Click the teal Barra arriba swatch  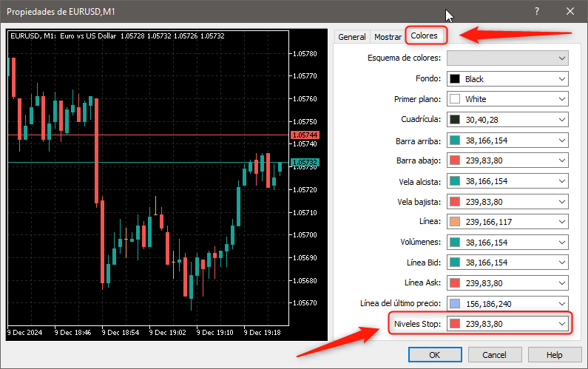click(455, 141)
